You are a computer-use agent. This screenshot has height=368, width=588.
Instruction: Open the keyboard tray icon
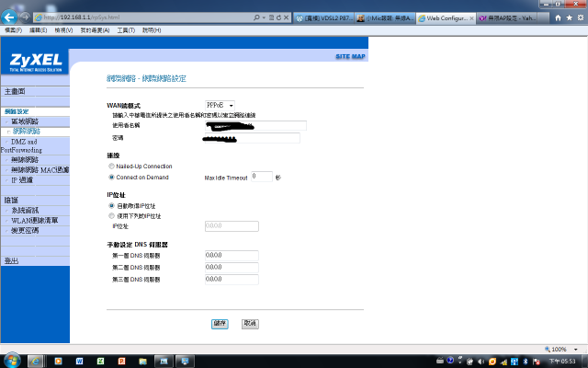[440, 361]
